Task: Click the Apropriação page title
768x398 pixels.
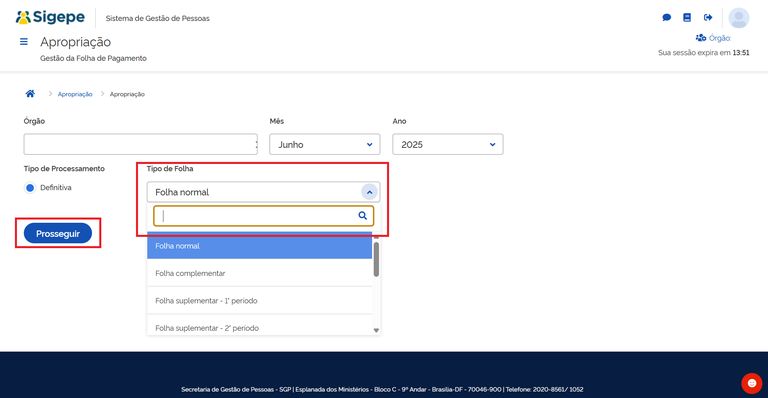Action: [75, 42]
